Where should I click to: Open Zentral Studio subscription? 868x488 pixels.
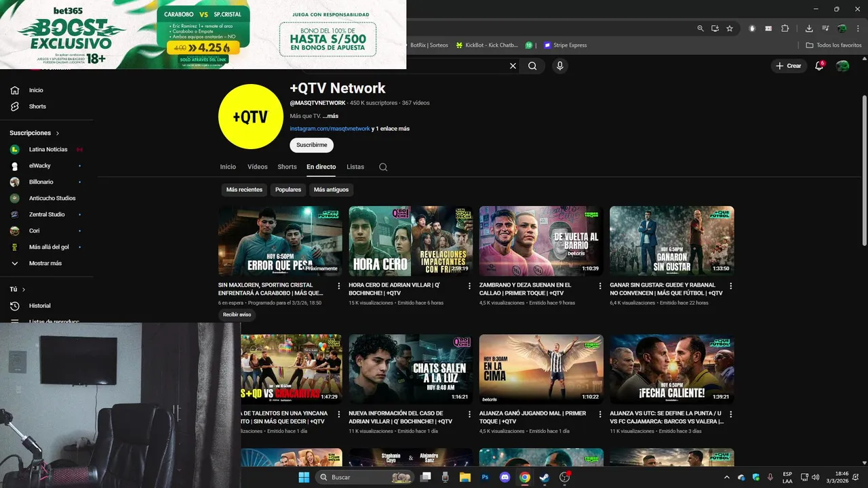[x=47, y=214]
